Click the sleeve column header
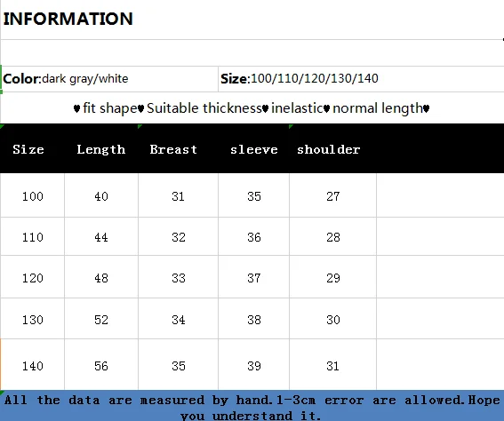 [x=254, y=149]
